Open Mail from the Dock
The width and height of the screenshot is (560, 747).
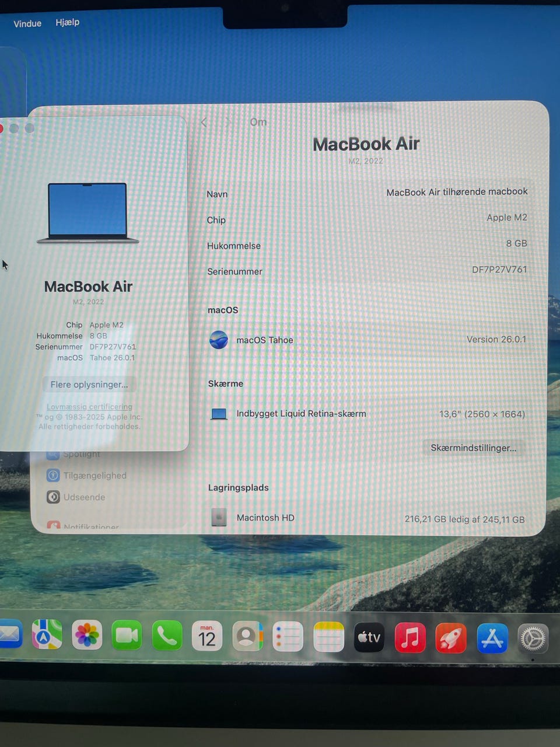point(9,635)
